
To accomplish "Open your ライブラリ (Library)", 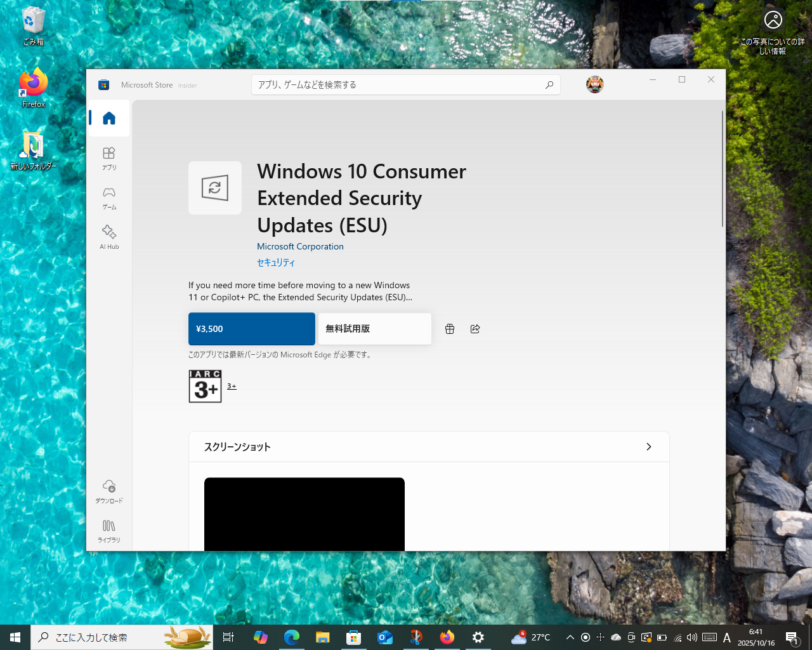I will coord(108,530).
